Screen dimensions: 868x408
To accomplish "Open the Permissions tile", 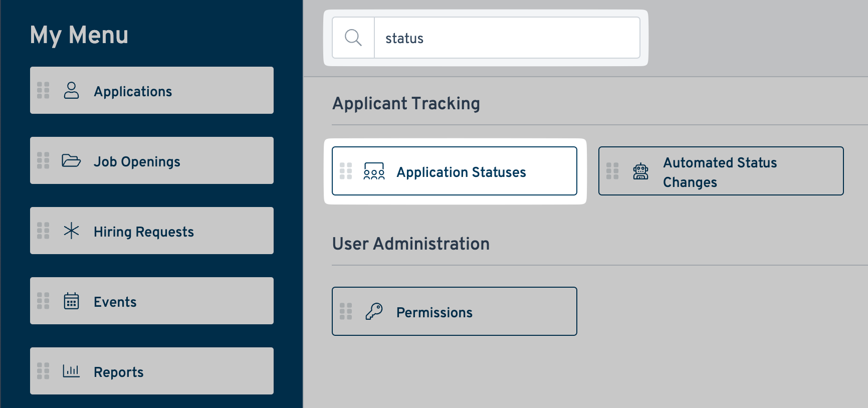I will click(434, 312).
